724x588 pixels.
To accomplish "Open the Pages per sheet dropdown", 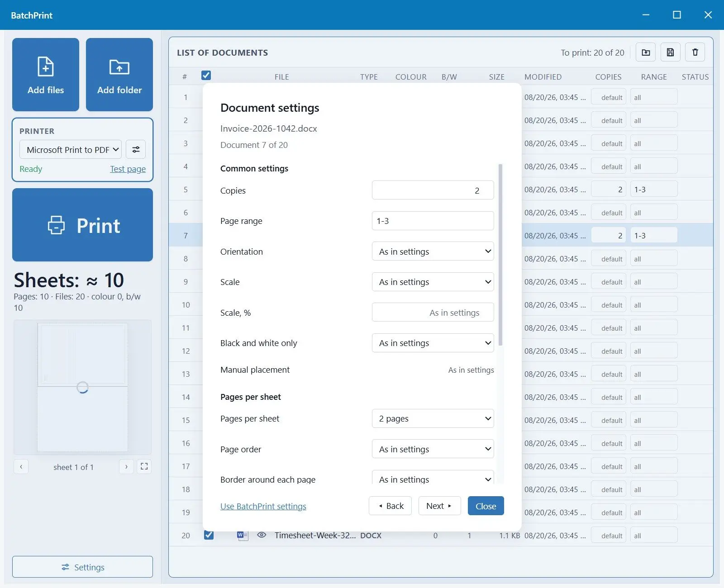I will tap(433, 418).
